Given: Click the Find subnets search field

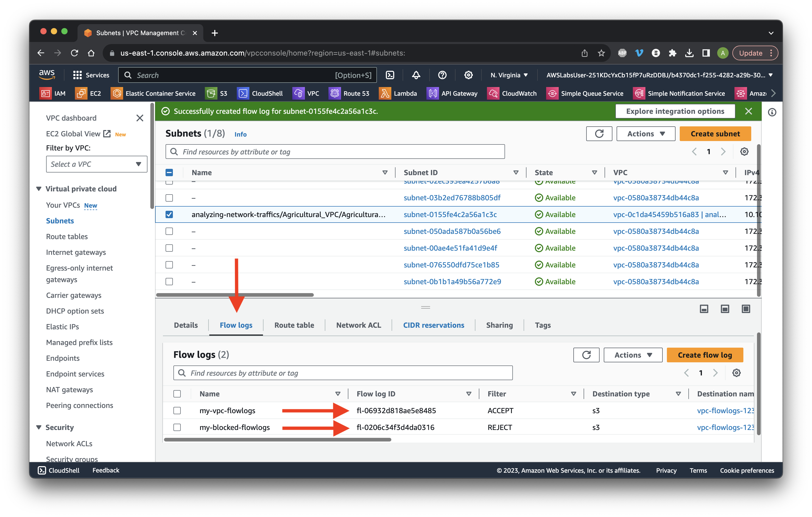Looking at the screenshot, I should tap(335, 152).
